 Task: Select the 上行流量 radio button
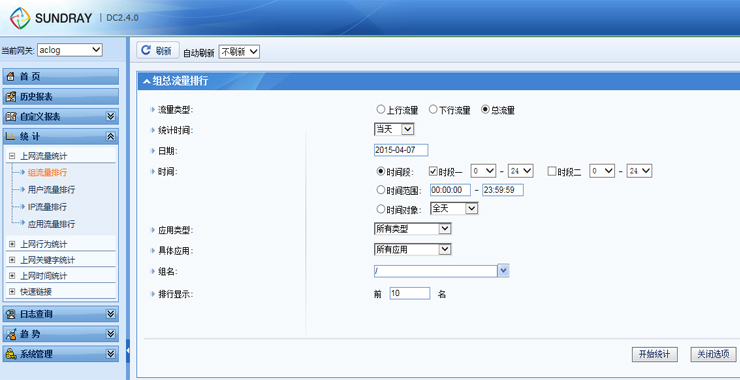click(x=380, y=110)
